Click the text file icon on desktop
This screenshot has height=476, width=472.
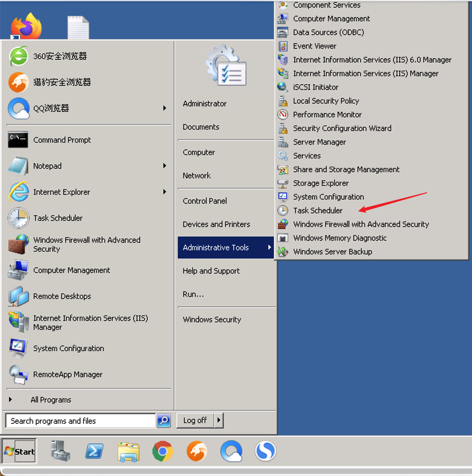[x=79, y=27]
